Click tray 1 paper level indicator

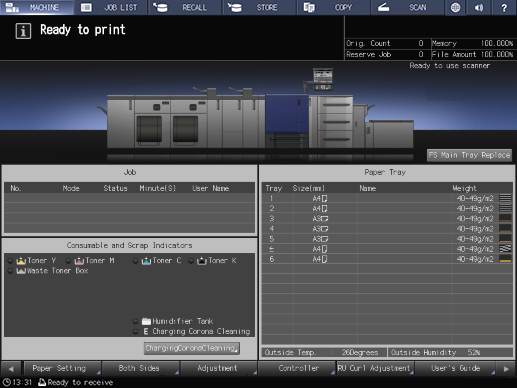pos(505,198)
